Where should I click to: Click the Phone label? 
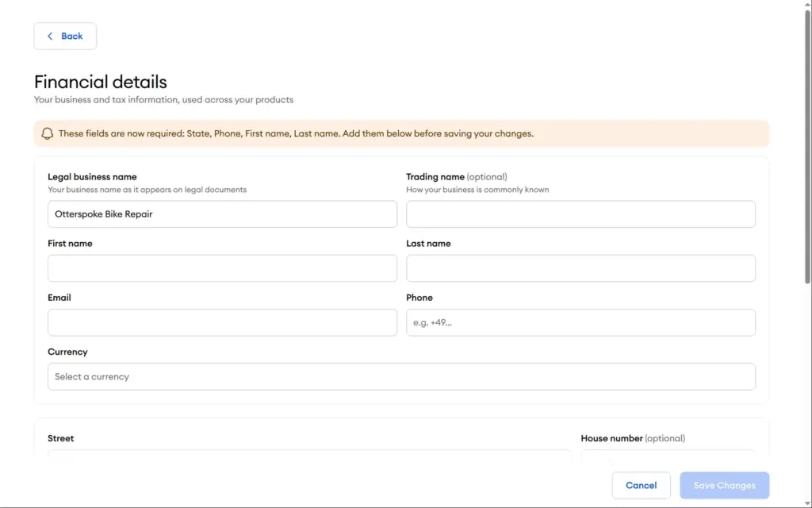click(x=419, y=298)
